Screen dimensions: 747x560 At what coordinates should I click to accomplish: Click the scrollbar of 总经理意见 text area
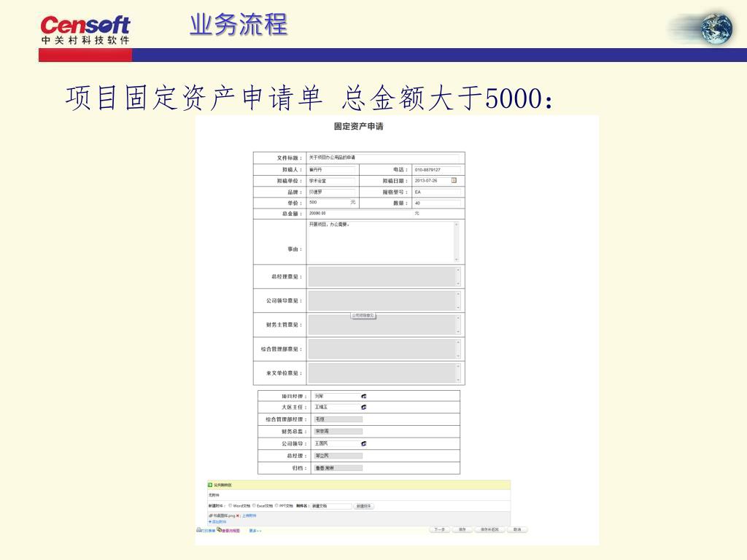coord(458,276)
